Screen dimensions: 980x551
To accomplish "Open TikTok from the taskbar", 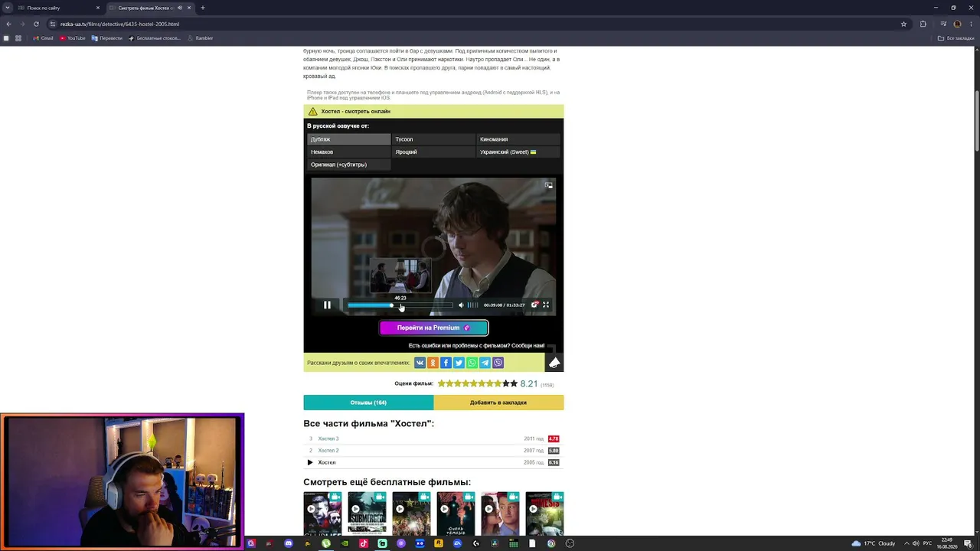I will 364,543.
